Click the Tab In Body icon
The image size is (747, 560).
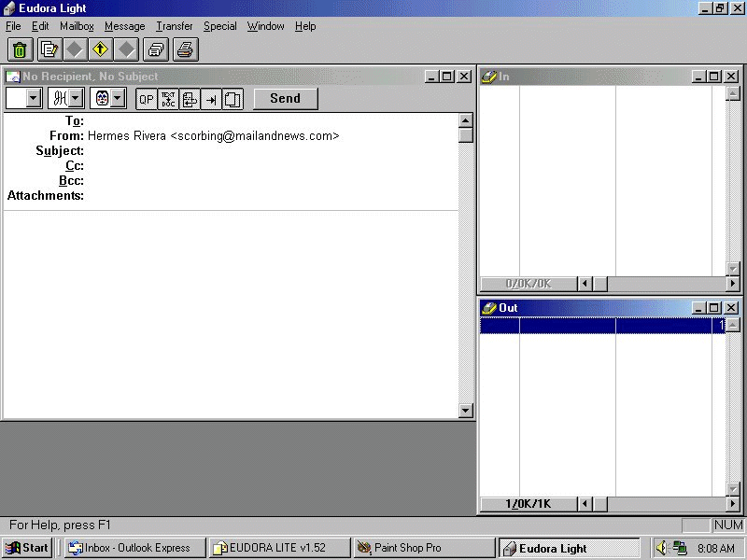pyautogui.click(x=211, y=98)
